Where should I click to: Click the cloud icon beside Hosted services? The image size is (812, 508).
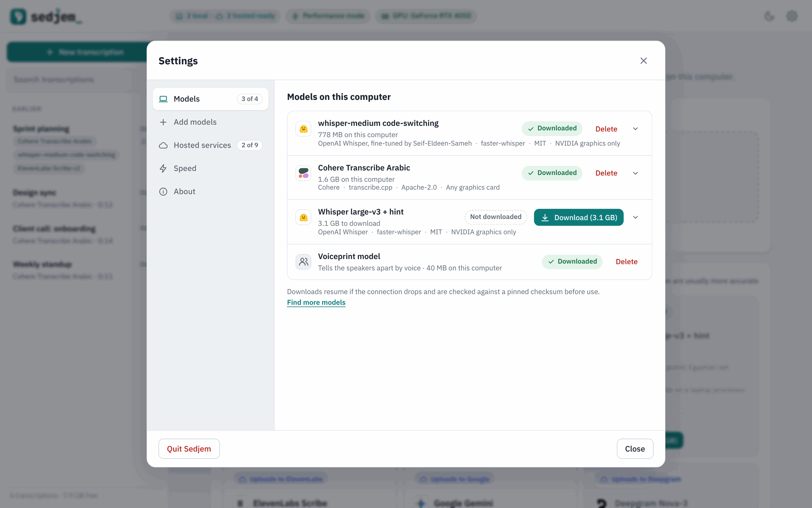(163, 145)
